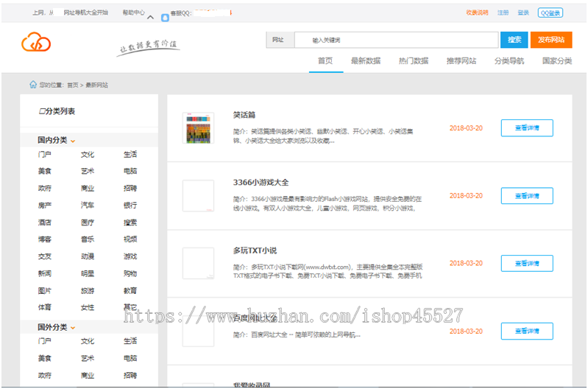This screenshot has height=389, width=588.
Task: Select the 房产 category
Action: click(45, 206)
